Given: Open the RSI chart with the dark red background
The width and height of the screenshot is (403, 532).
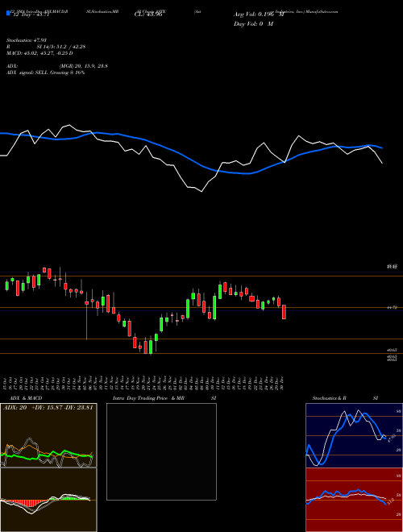Looking at the screenshot, I should pos(354,500).
